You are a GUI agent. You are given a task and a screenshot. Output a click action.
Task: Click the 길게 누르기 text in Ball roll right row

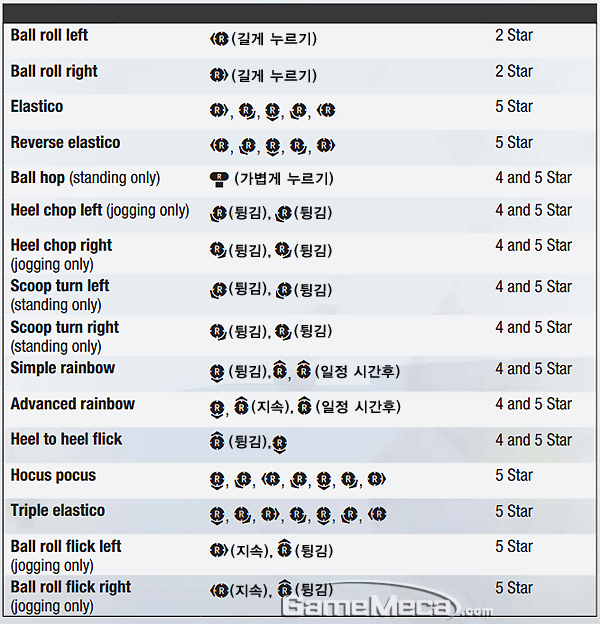(274, 75)
